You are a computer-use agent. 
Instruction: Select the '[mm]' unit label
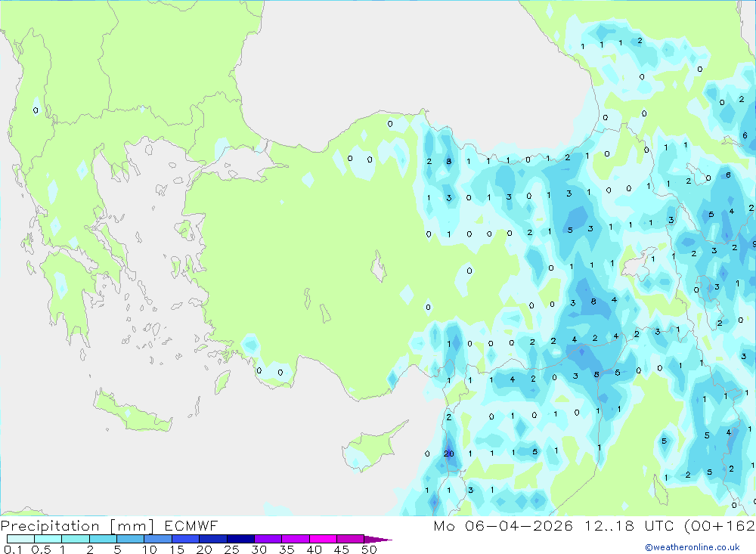(132, 526)
